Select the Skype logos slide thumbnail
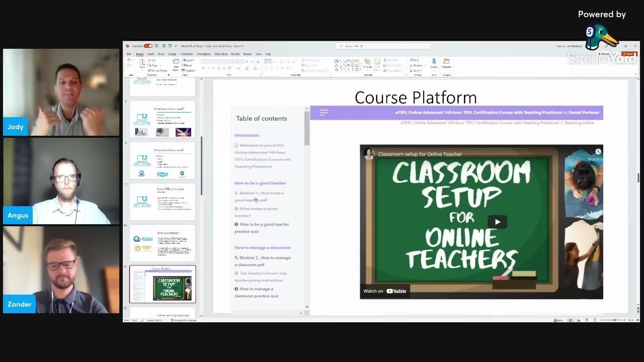Viewport: 644px width, 362px height. point(163,161)
